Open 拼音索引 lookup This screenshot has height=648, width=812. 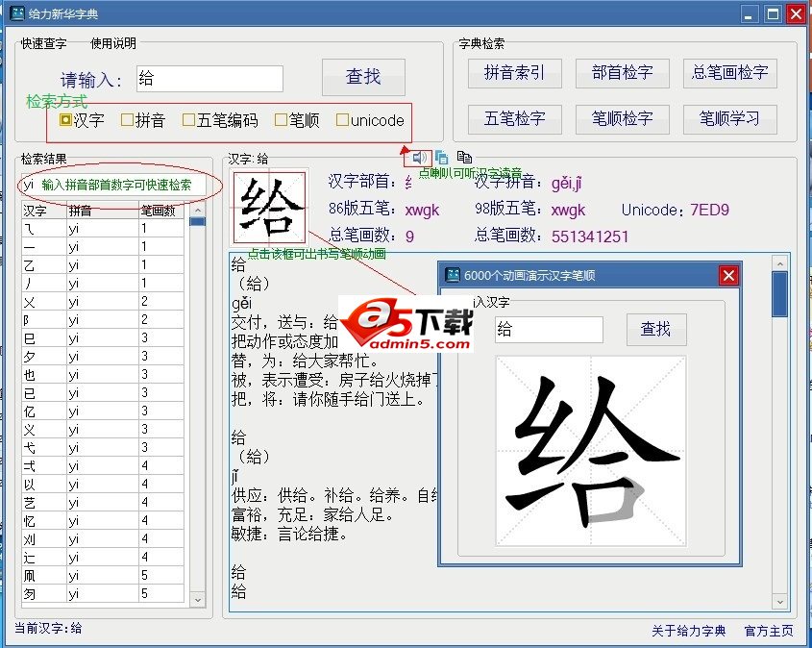514,73
